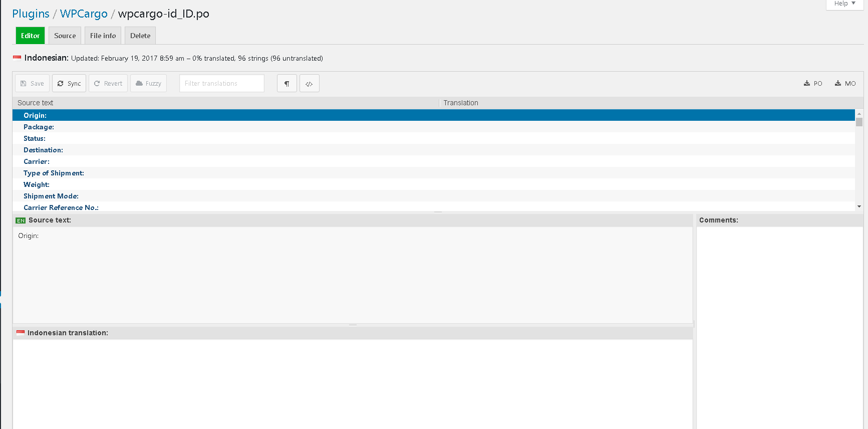
Task: Go to Plugins breadcrumb link
Action: click(31, 14)
